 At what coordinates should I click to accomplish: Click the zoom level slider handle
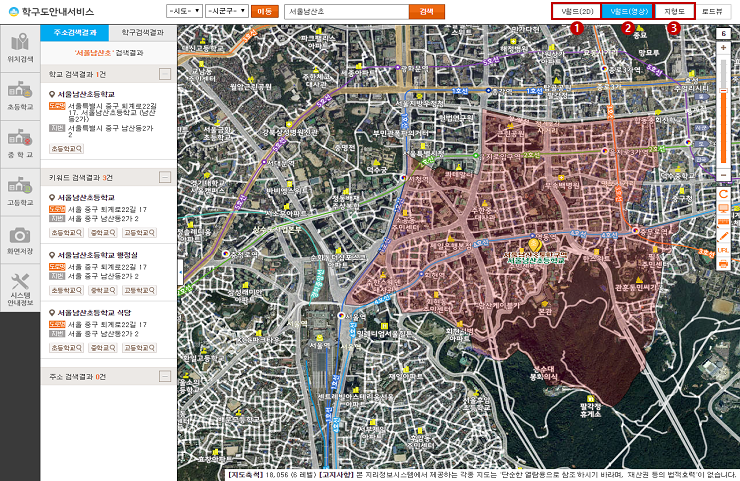coord(723,91)
